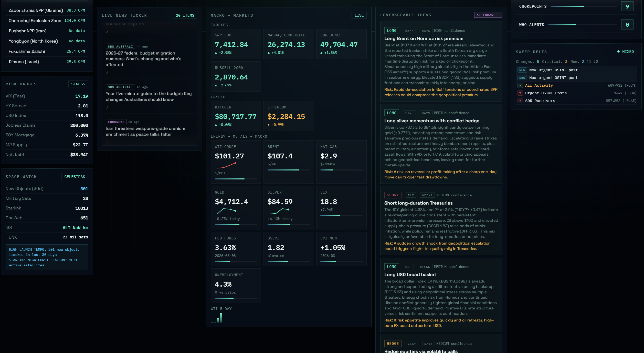This screenshot has width=644, height=353.
Task: Click the STRESS badge in Risk Gauges
Action: (78, 84)
